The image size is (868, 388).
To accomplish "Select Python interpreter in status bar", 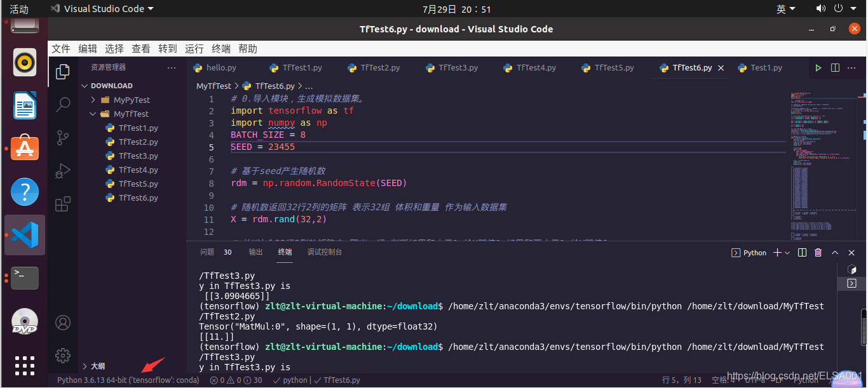I will pyautogui.click(x=128, y=380).
